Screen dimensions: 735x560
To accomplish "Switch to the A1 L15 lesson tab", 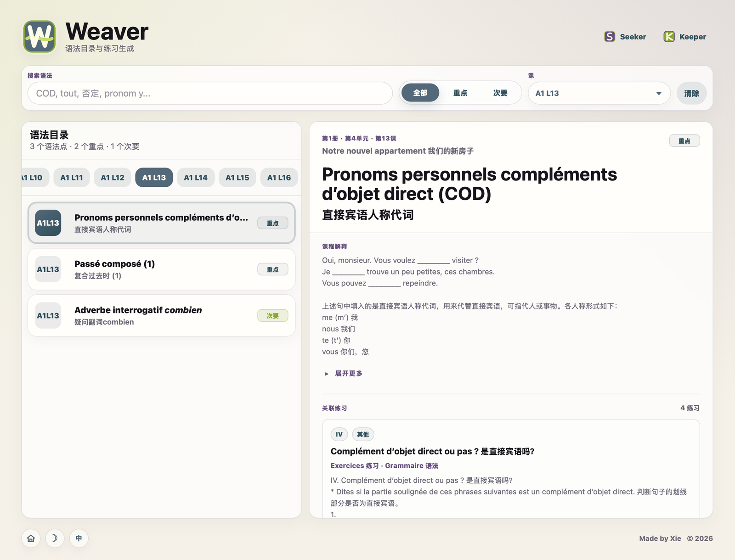I will pyautogui.click(x=237, y=178).
